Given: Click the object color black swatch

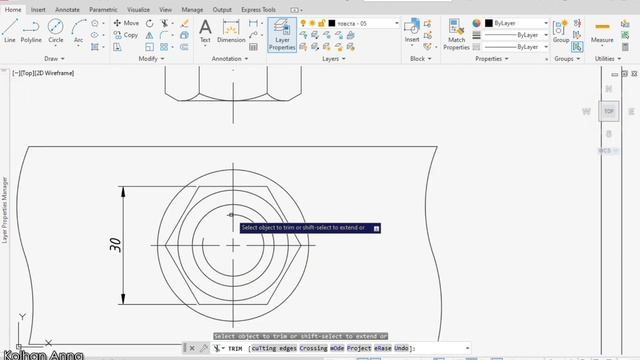Looking at the screenshot, I should point(489,23).
